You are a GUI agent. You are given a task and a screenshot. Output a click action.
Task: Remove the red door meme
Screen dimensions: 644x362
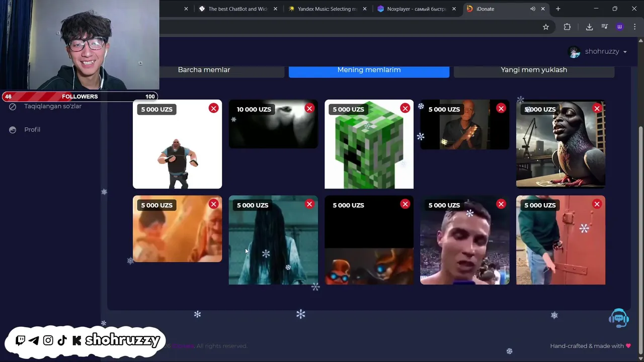pos(597,204)
